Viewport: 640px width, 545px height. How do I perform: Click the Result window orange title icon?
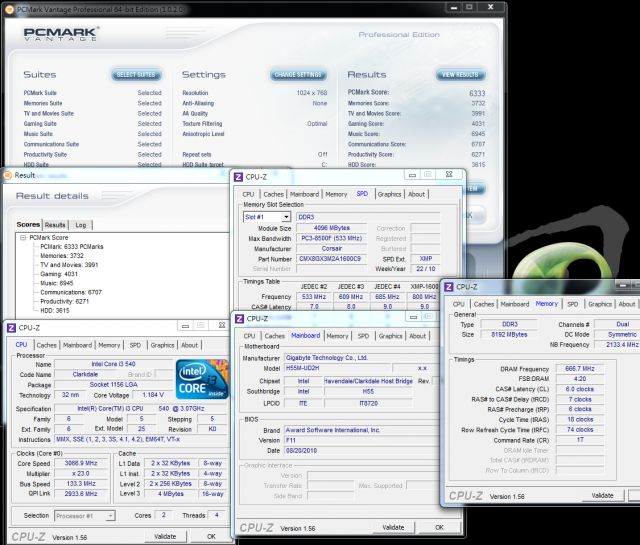7,176
